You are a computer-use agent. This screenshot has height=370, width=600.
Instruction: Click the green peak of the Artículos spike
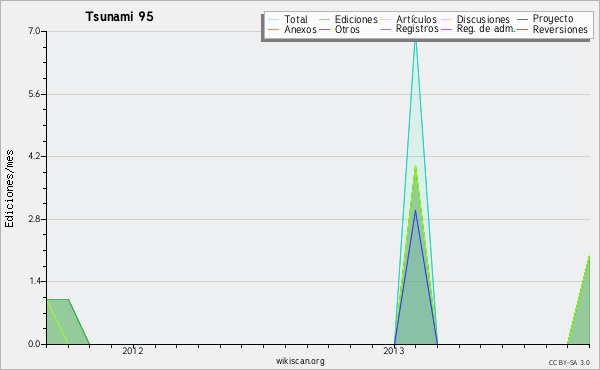[416, 166]
